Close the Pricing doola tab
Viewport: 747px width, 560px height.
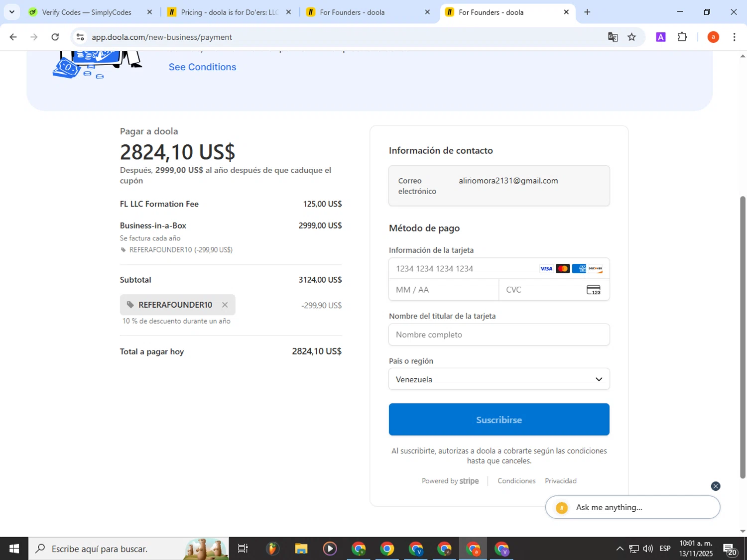coord(288,12)
